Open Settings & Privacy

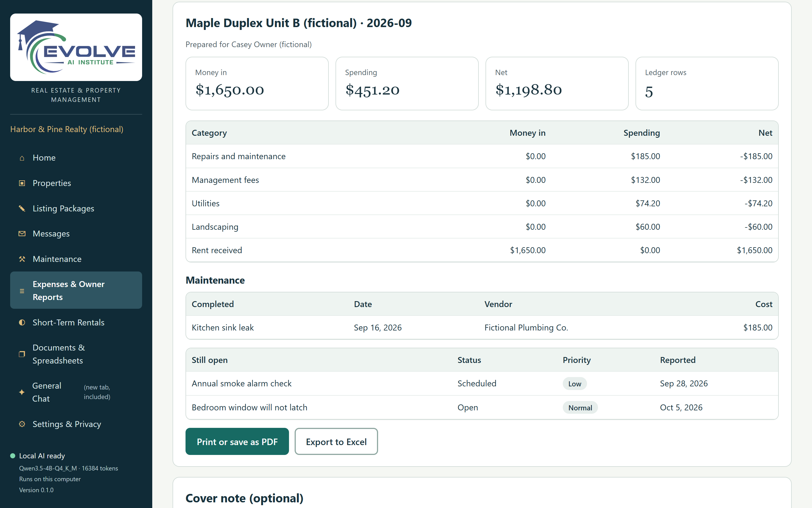coord(76,424)
